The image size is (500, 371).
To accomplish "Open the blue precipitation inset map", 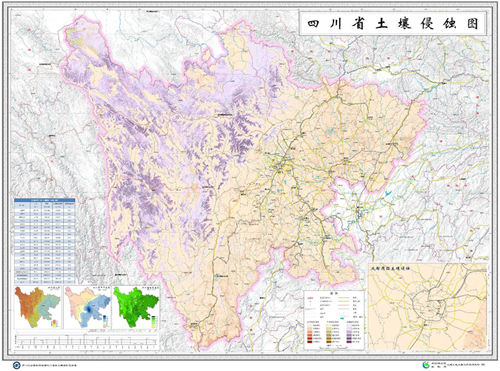I will click(88, 308).
